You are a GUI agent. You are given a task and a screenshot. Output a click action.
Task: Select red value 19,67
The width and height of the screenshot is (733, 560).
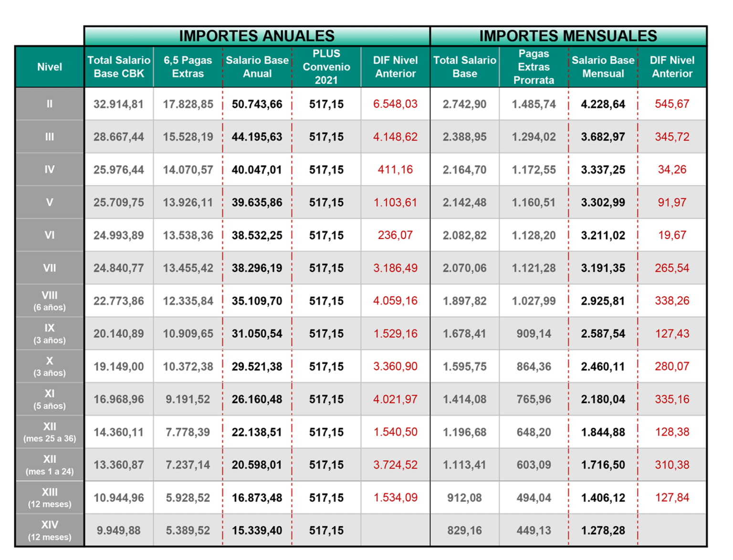tap(672, 235)
